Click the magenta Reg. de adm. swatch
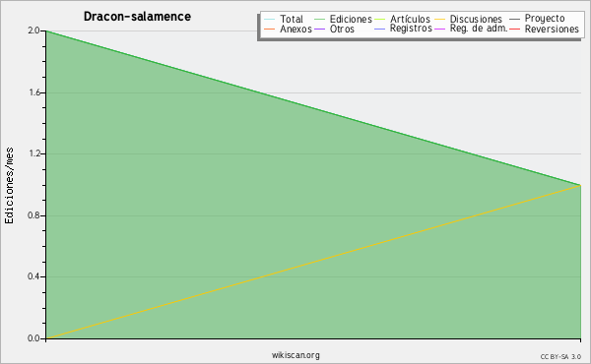591x364 pixels. tap(440, 29)
